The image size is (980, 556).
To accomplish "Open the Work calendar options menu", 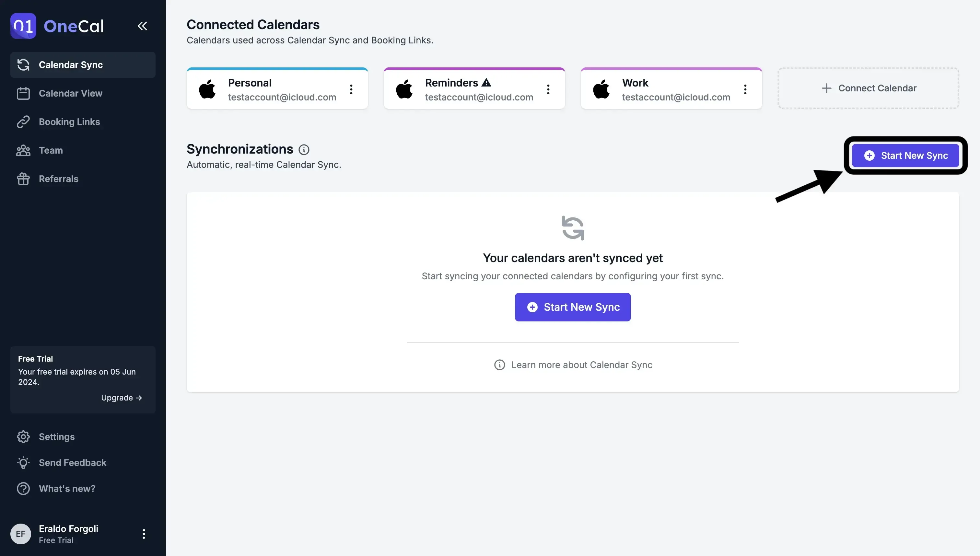I will [x=745, y=89].
